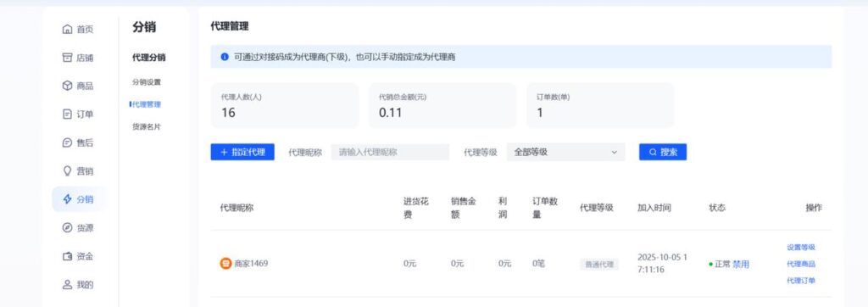
Task: Click 代理订单 link for 商家1469
Action: [x=801, y=281]
